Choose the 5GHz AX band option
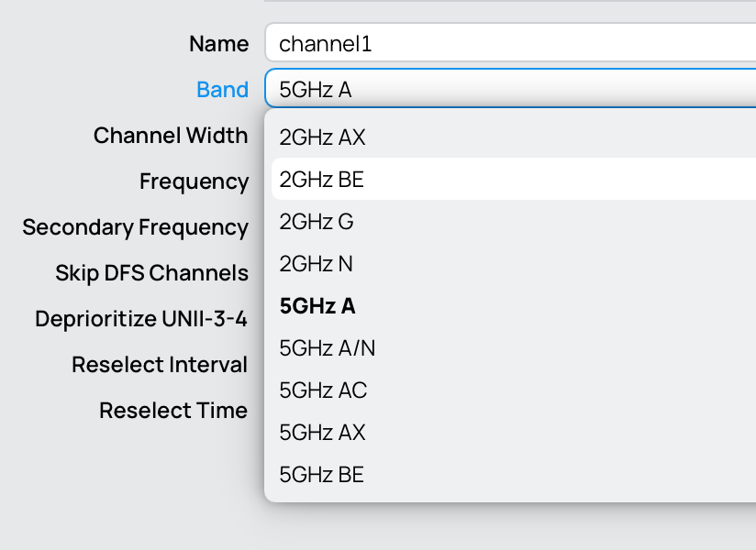Image resolution: width=756 pixels, height=550 pixels. 323,433
